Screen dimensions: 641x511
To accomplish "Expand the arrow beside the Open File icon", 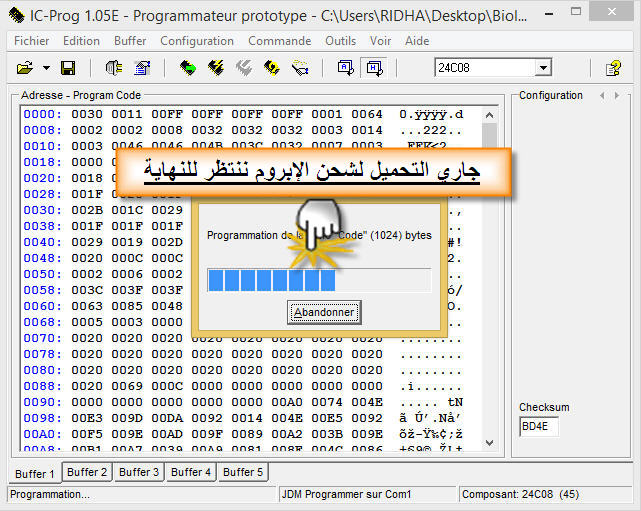I will pyautogui.click(x=46, y=68).
